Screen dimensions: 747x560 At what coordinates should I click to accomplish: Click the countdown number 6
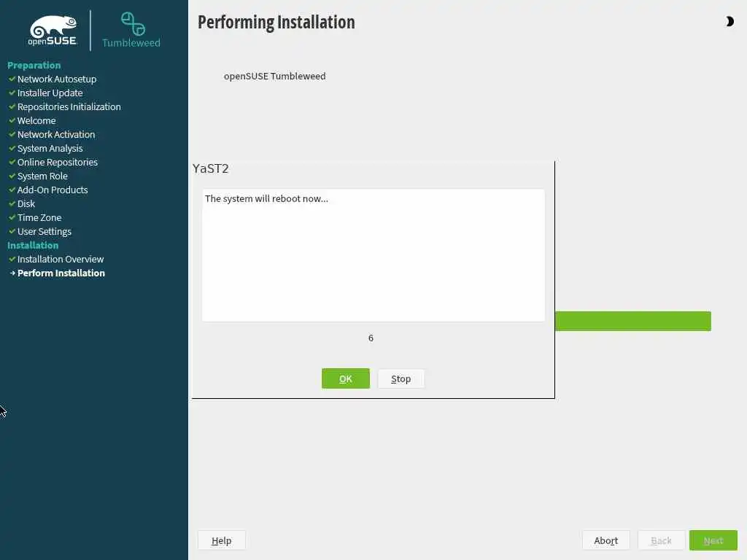point(371,338)
